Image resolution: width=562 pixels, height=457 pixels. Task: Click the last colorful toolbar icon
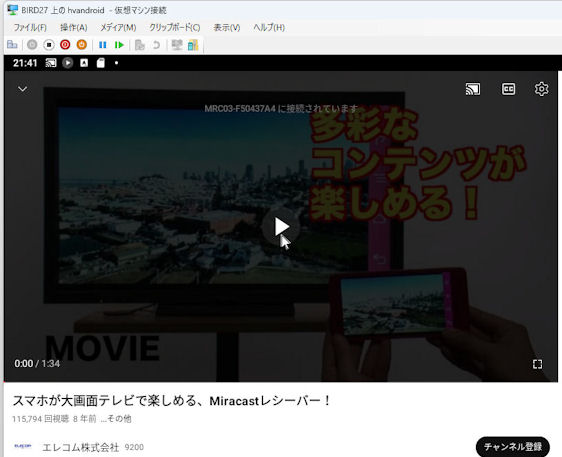point(193,45)
